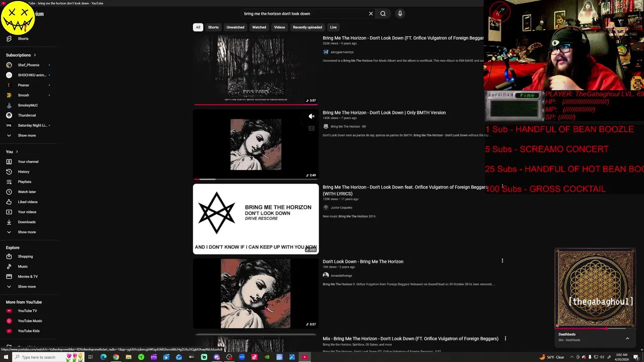Filter results by Live
This screenshot has height=362, width=644.
pos(333,27)
